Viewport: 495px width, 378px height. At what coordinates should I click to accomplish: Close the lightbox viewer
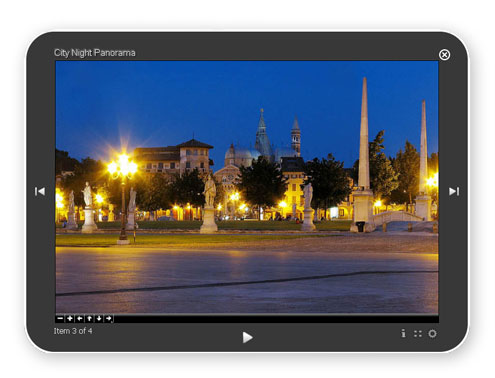[444, 55]
